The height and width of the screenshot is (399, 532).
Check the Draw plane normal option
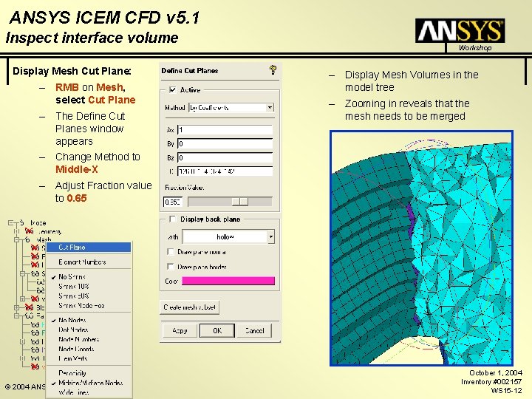[x=171, y=252]
